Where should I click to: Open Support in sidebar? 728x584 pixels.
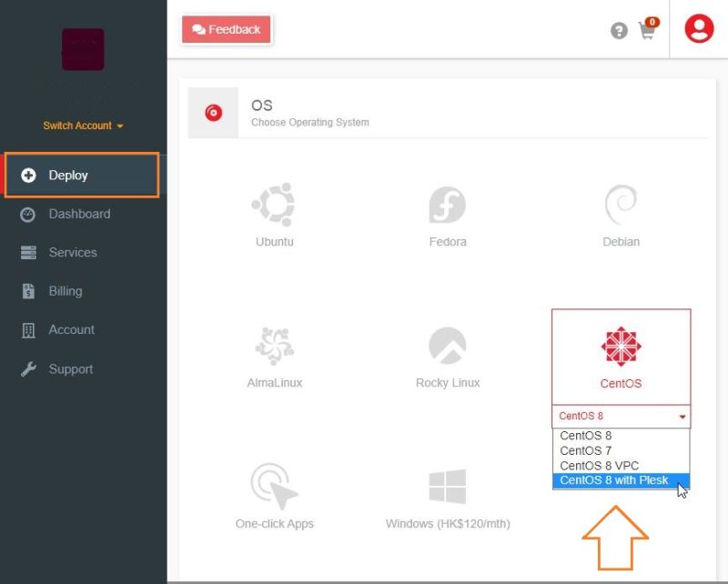point(71,369)
